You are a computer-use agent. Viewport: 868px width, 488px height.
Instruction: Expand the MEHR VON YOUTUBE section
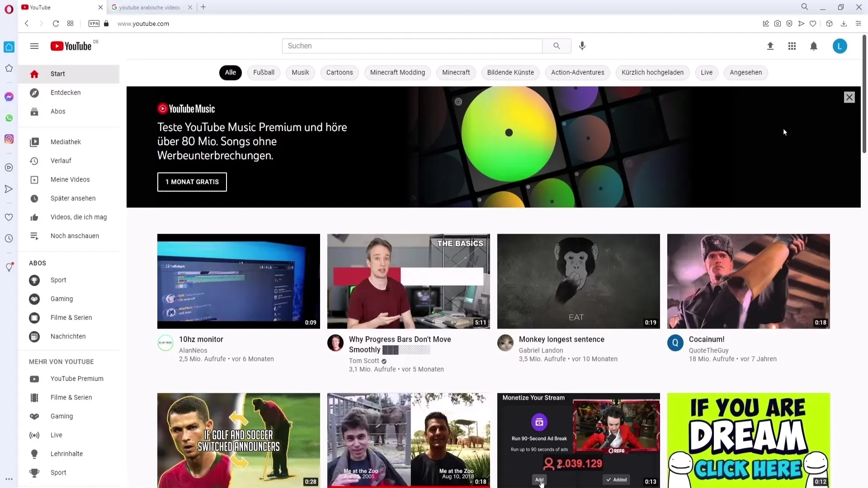pyautogui.click(x=61, y=361)
